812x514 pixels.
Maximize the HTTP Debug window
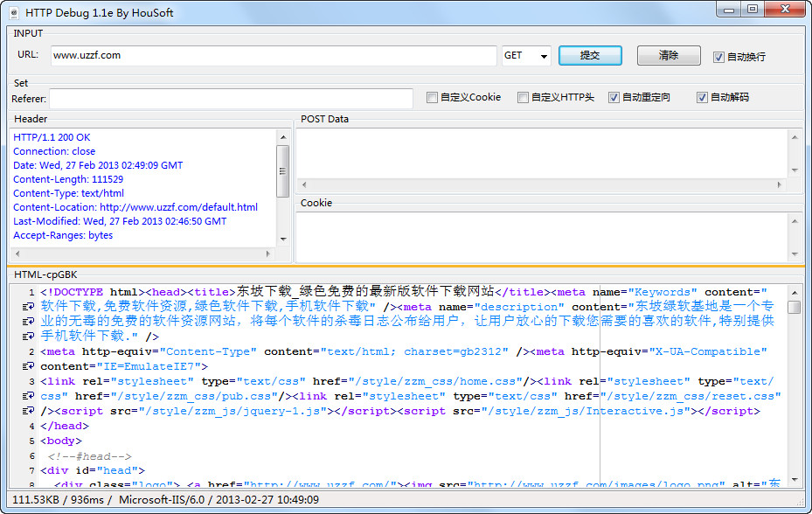(753, 10)
